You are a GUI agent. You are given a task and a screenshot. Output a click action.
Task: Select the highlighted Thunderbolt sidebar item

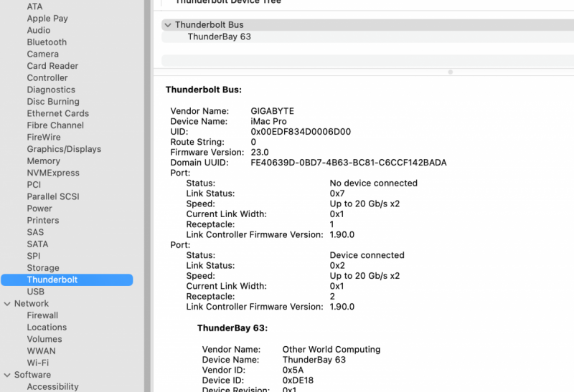pyautogui.click(x=67, y=279)
